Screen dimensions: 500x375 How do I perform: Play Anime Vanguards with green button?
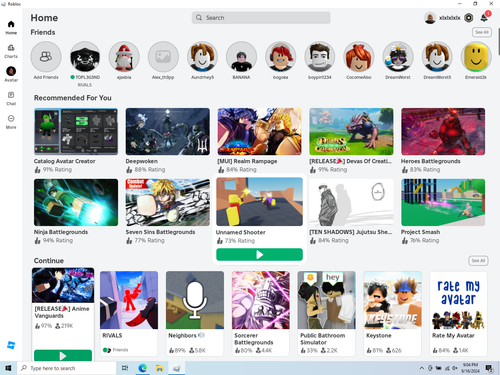[63, 355]
